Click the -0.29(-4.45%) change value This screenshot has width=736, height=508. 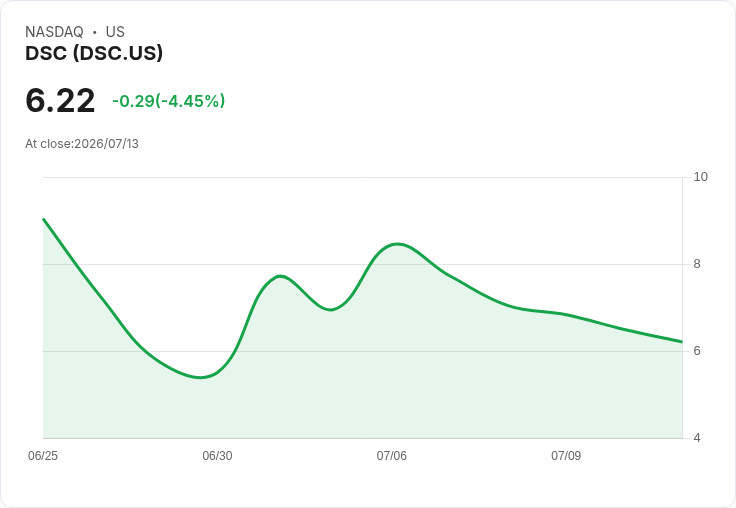[x=169, y=101]
